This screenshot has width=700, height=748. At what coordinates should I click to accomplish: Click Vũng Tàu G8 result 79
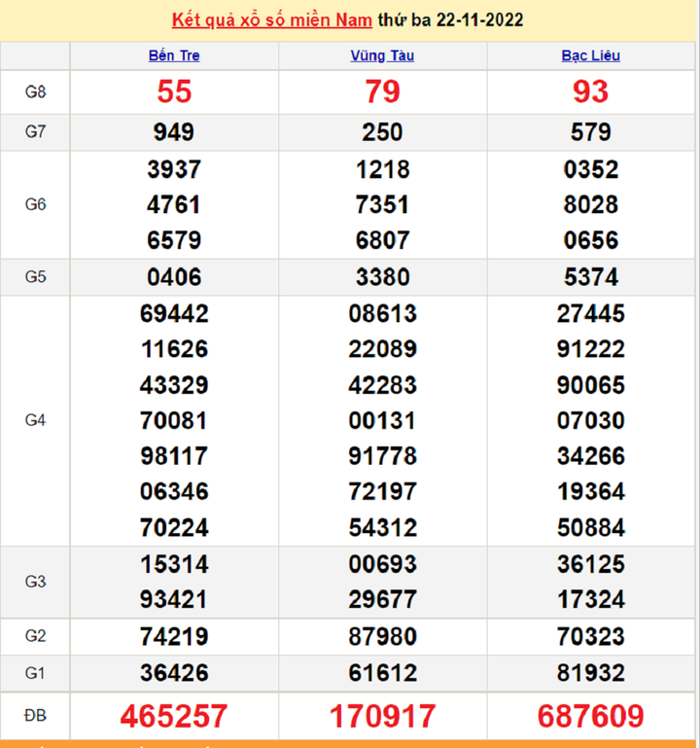[x=382, y=91]
